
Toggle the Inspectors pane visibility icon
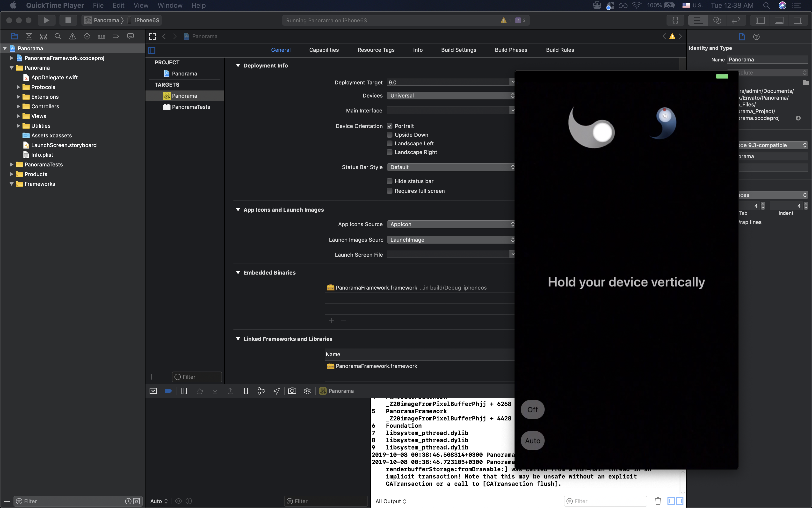click(797, 20)
